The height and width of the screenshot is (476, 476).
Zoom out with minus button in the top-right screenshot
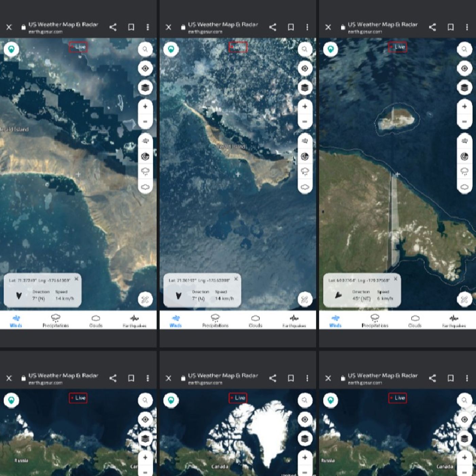point(464,122)
